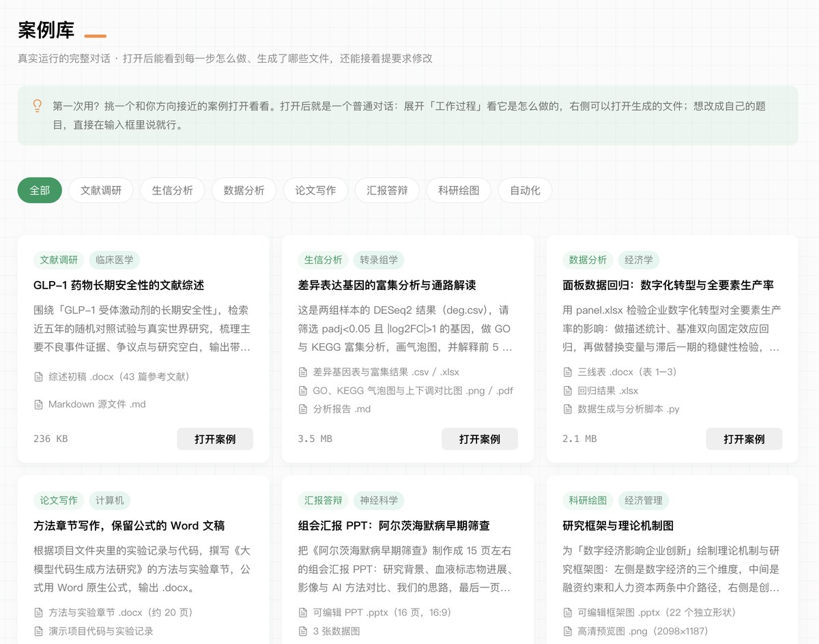Click file icon beside 差异基因表与富集结果
The width and height of the screenshot is (819, 644).
click(x=303, y=372)
